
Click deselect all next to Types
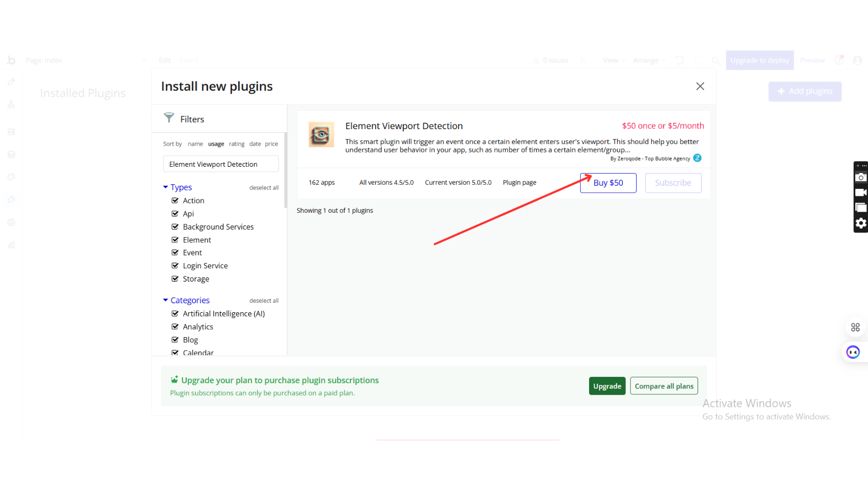point(264,188)
